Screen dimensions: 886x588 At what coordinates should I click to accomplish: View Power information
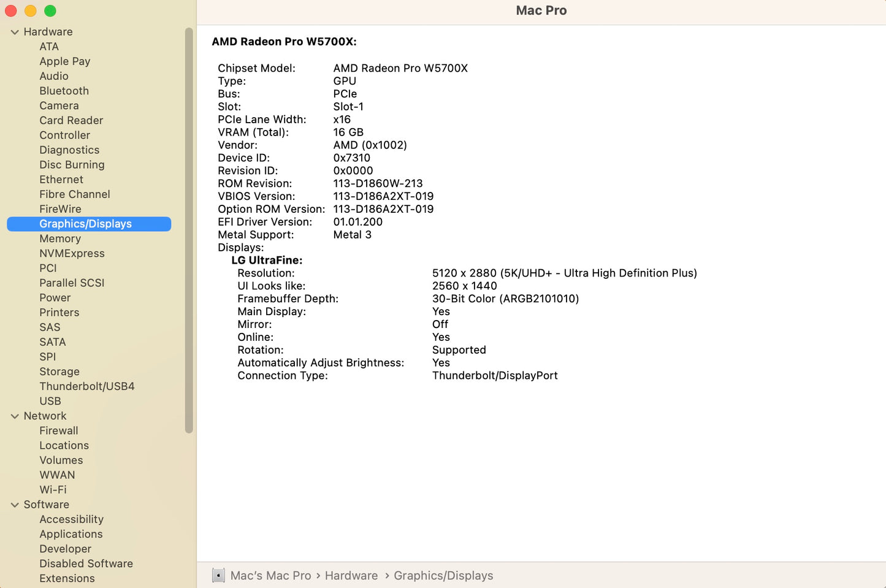click(x=55, y=297)
